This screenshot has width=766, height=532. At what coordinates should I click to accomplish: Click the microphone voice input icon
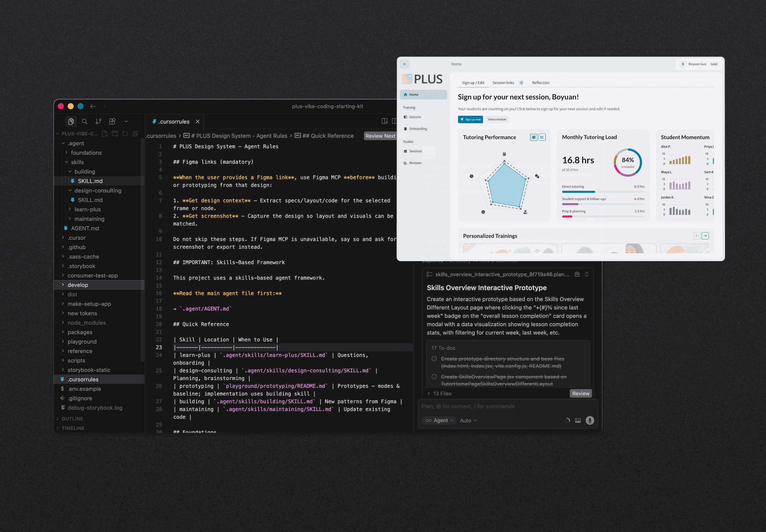(590, 420)
